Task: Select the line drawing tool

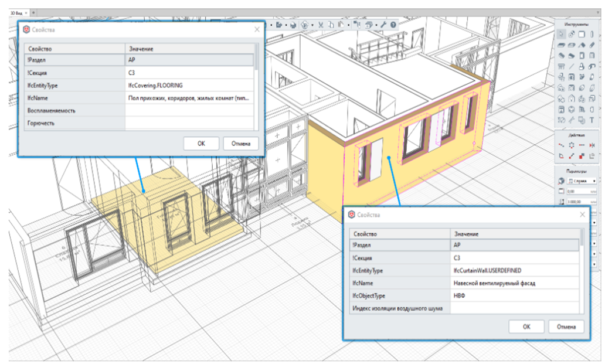Action: pyautogui.click(x=571, y=66)
